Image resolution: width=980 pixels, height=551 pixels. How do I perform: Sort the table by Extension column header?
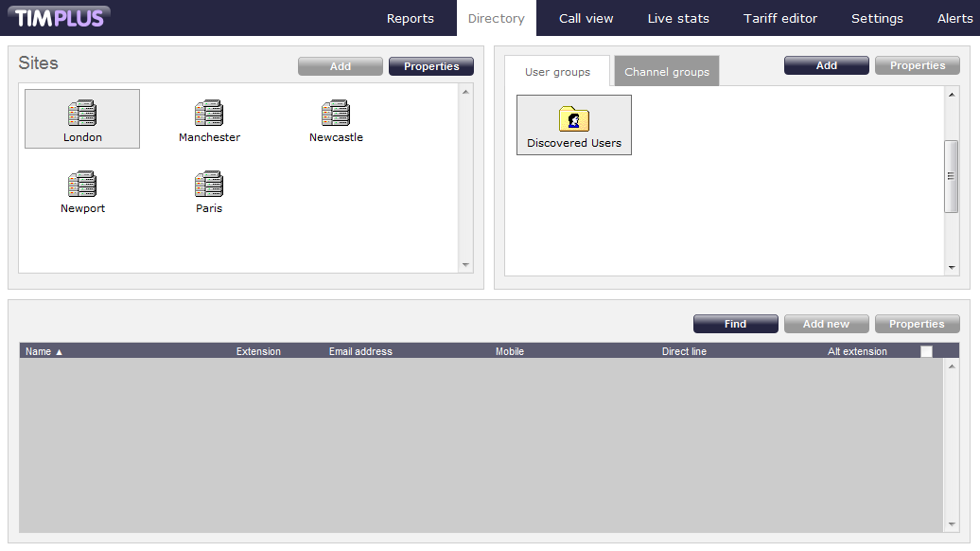pos(258,351)
